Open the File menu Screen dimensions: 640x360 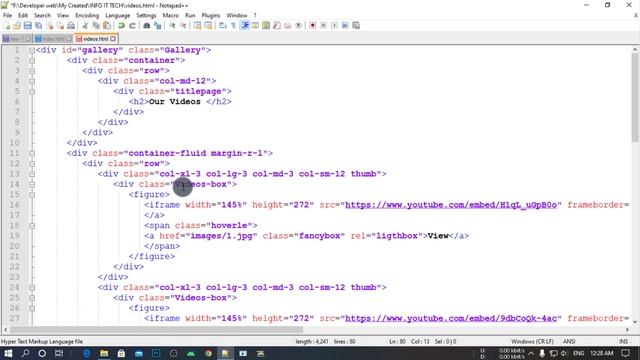click(x=7, y=15)
